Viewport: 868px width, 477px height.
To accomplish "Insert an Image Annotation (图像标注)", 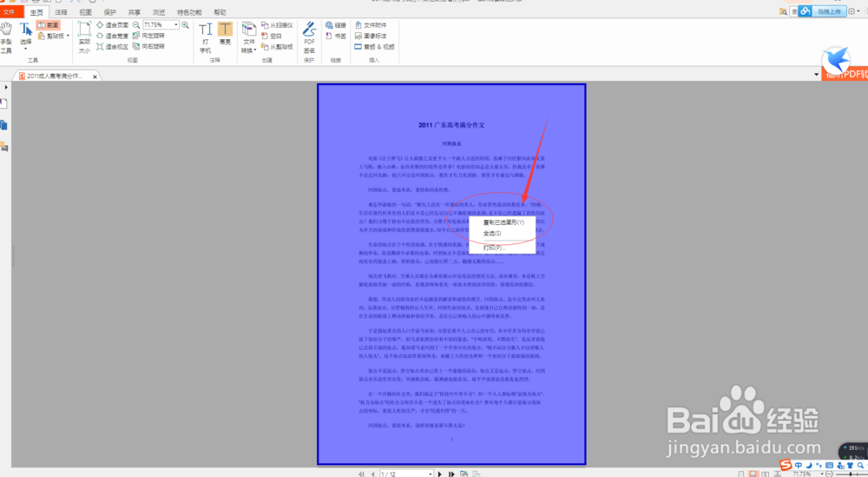I will click(x=371, y=36).
